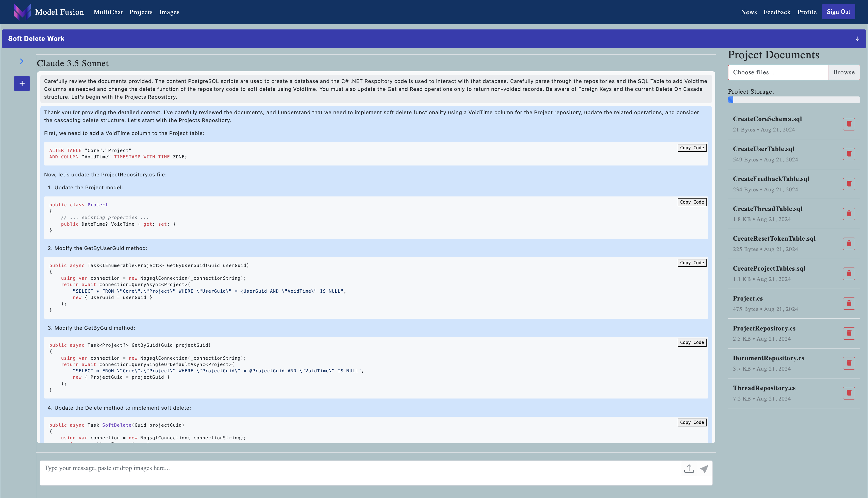This screenshot has height=498, width=868.
Task: Collapse the Soft Delete Work header arrow
Action: tap(857, 39)
